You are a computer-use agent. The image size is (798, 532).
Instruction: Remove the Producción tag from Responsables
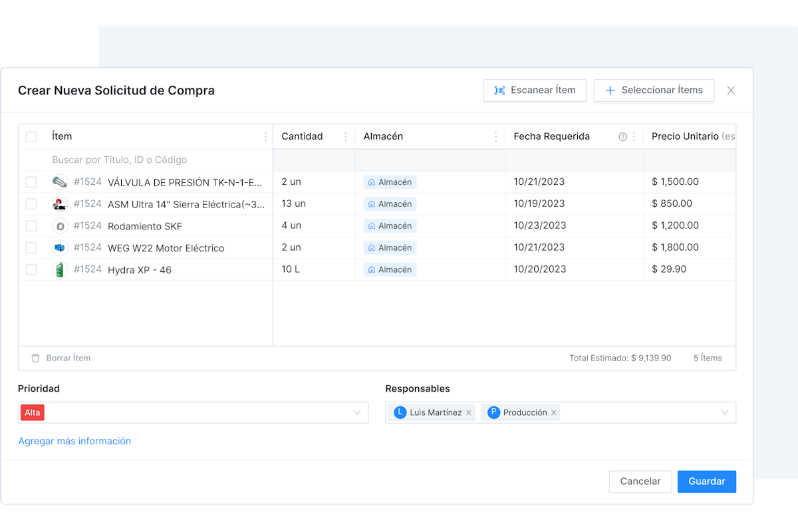553,413
